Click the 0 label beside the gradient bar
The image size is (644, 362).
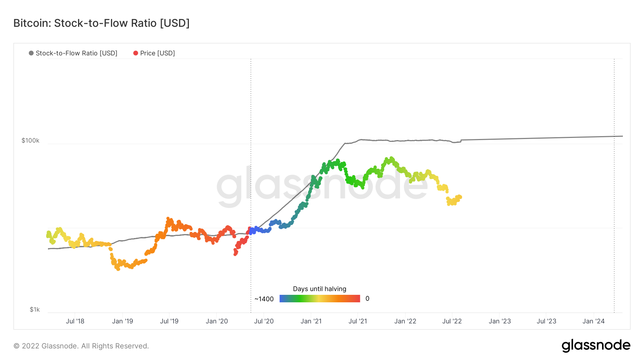click(367, 299)
